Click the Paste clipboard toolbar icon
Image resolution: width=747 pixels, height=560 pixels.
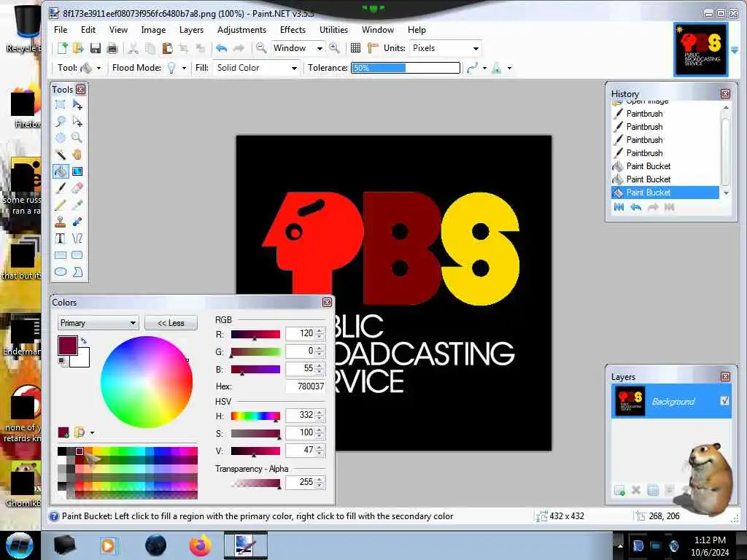(167, 48)
